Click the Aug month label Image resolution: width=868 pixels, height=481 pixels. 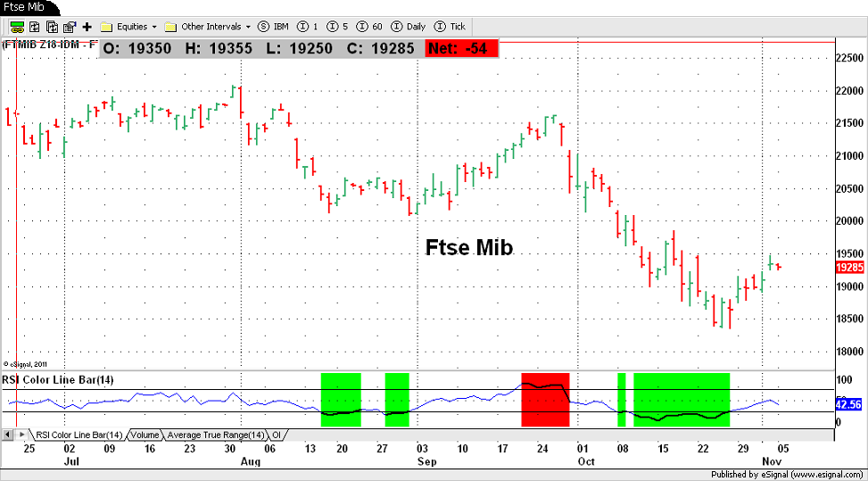251,461
